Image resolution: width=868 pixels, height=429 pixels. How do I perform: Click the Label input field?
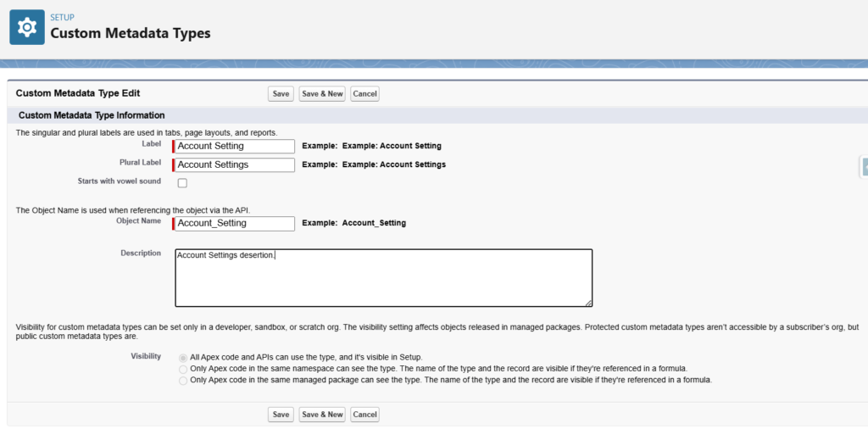pos(234,146)
